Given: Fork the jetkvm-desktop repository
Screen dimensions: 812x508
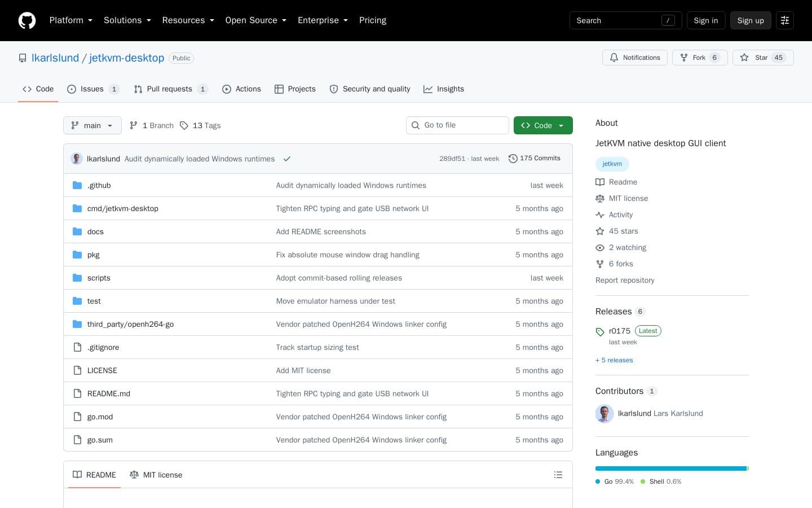Looking at the screenshot, I should click(700, 58).
